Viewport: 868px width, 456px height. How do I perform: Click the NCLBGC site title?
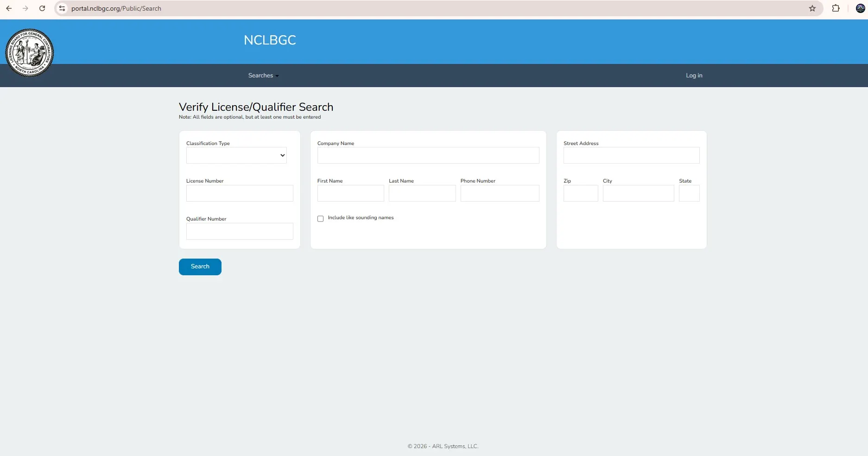coord(270,40)
